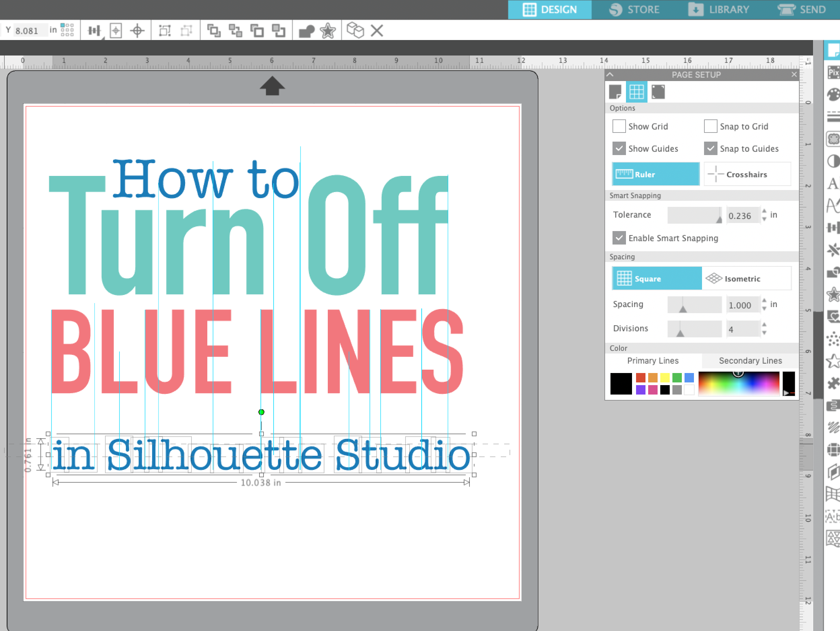Open the PixScan panel from the right sidebar
The image size is (840, 631).
833,72
